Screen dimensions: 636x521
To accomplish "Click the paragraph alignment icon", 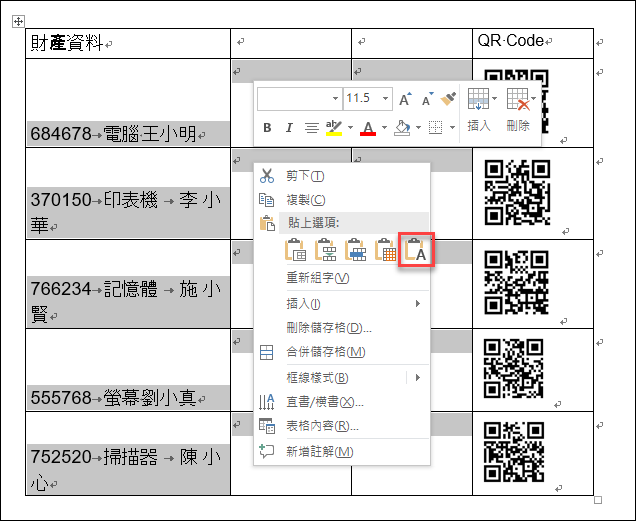I will [x=311, y=128].
